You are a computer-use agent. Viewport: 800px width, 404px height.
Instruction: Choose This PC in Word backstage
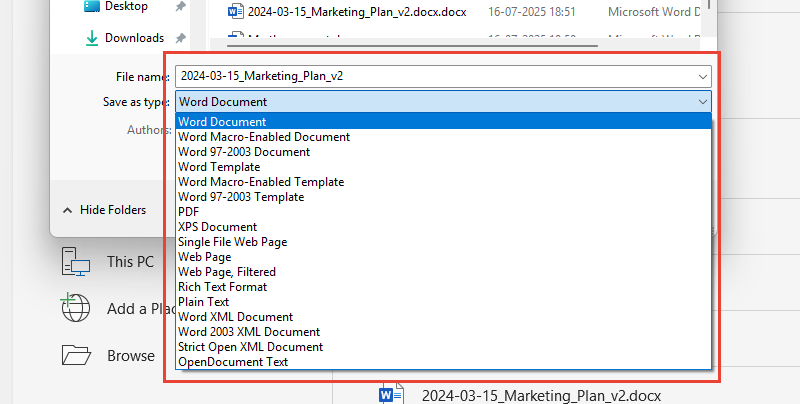tap(130, 262)
